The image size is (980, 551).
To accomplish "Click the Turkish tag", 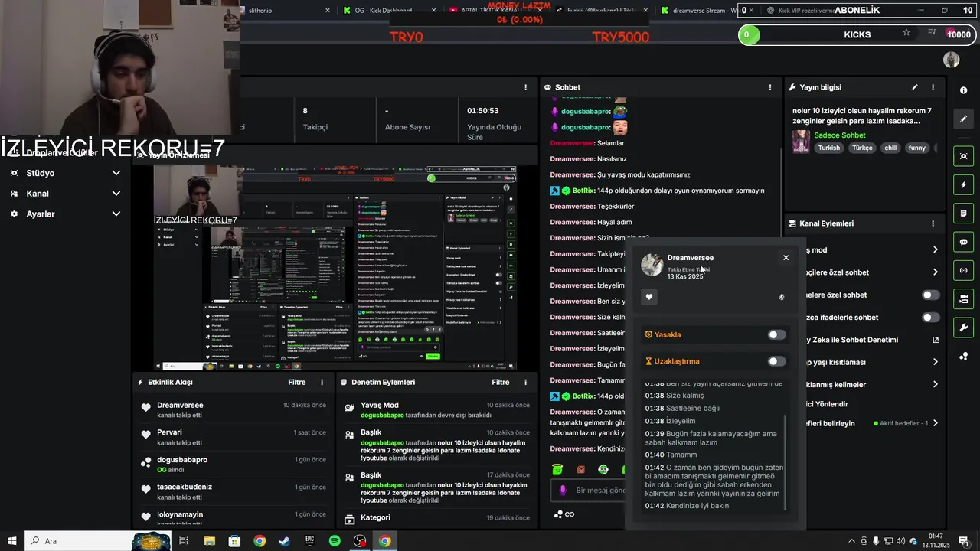I will tap(828, 148).
